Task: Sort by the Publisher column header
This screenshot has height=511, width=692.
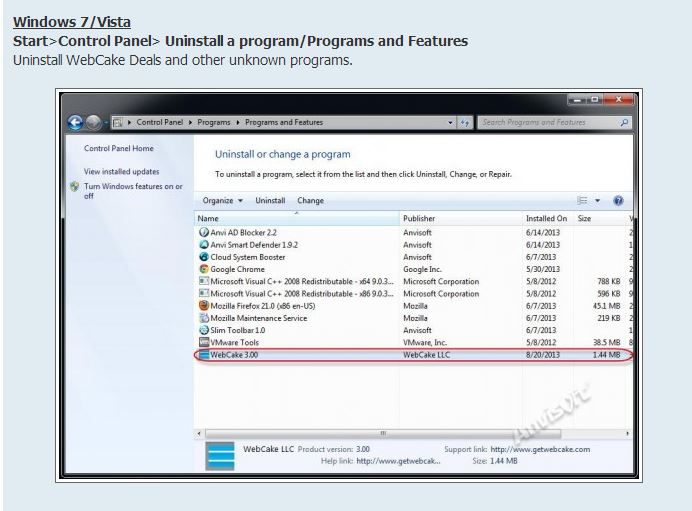Action: tap(461, 218)
